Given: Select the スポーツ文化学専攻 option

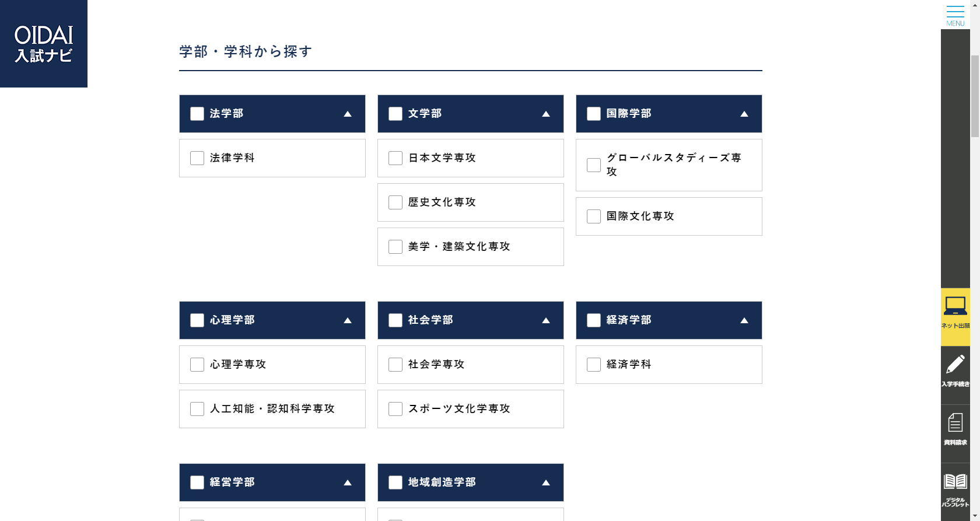Looking at the screenshot, I should coord(471,409).
